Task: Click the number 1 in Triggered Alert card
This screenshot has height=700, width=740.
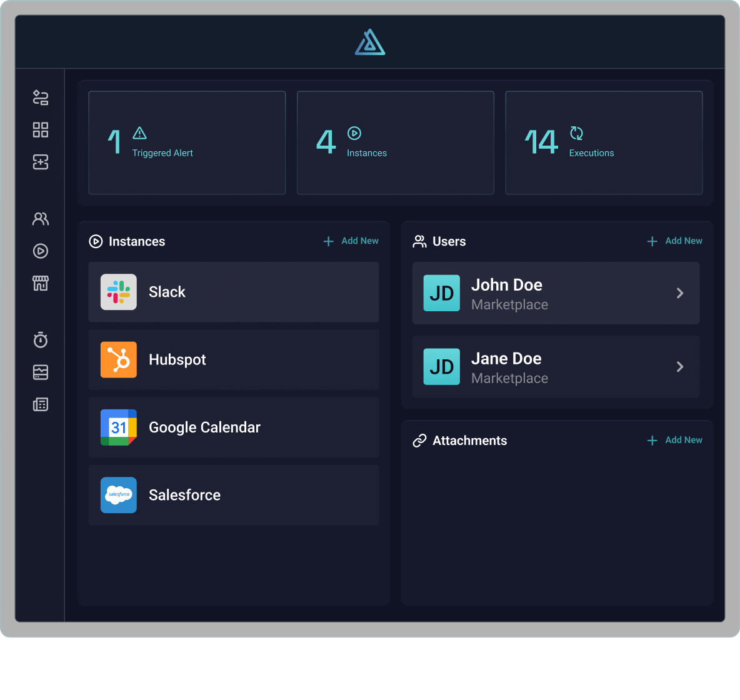Action: click(x=114, y=142)
